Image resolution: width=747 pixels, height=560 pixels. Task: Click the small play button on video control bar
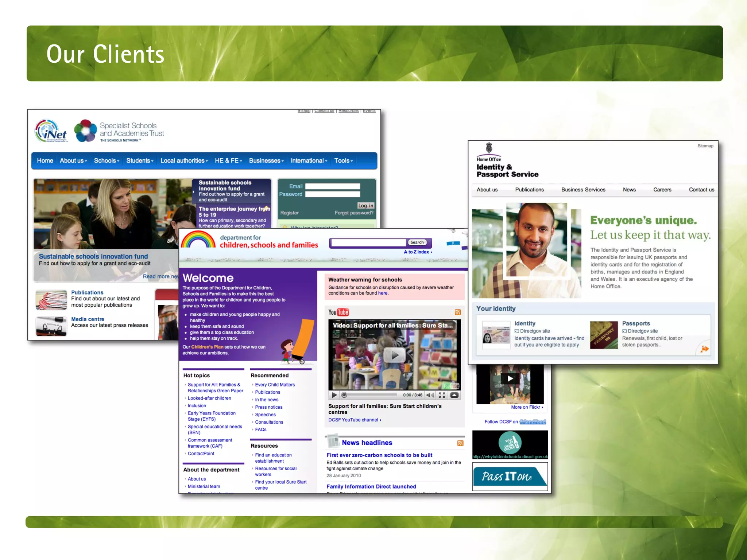(334, 395)
